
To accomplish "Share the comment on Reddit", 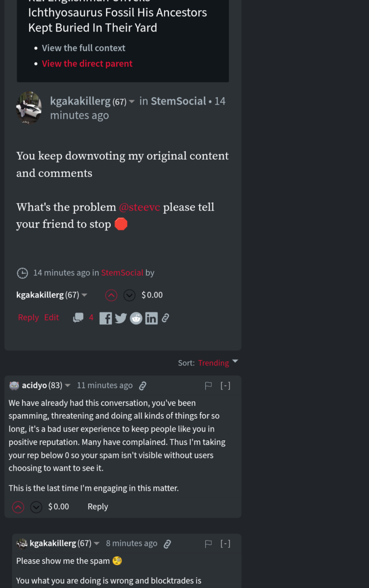I will (136, 318).
